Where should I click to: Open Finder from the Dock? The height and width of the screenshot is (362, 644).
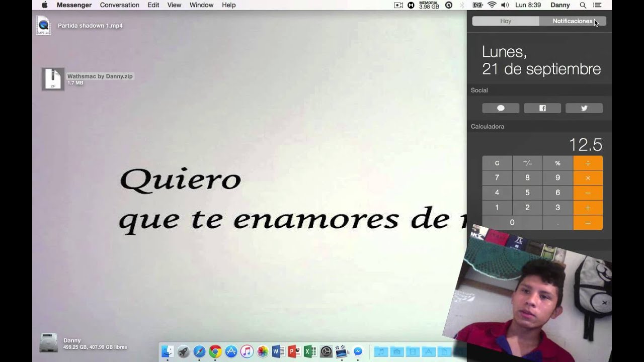point(168,352)
